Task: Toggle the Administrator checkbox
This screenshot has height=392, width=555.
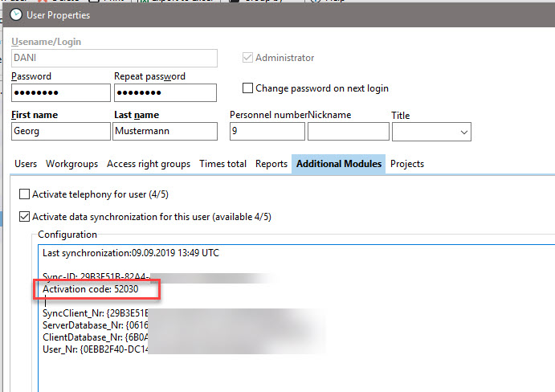Action: pos(247,57)
